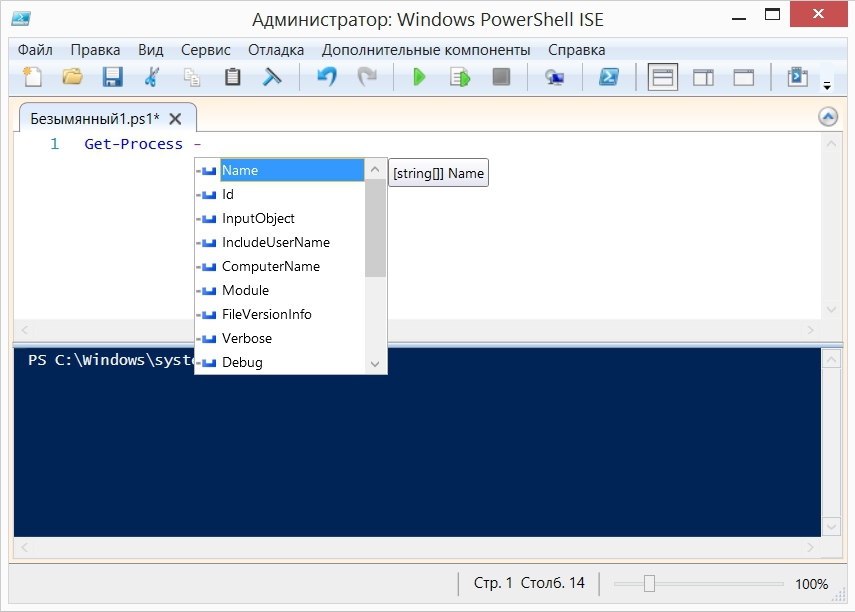Clear the console pane icon
The image size is (855, 612).
click(272, 77)
